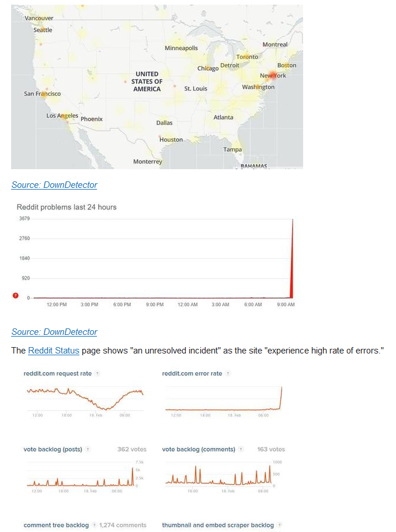
Task: Click the Los Angeles label on the outage map
Action: [62, 116]
